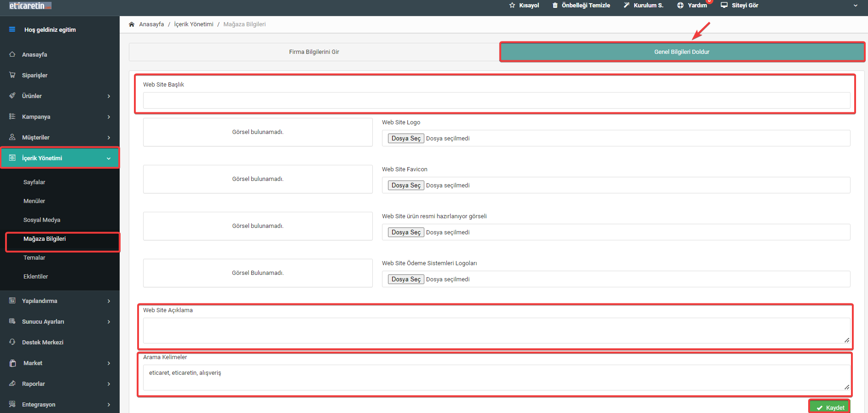Screen dimensions: 868x413
Task: Click the breadcrumb home icon
Action: point(132,24)
